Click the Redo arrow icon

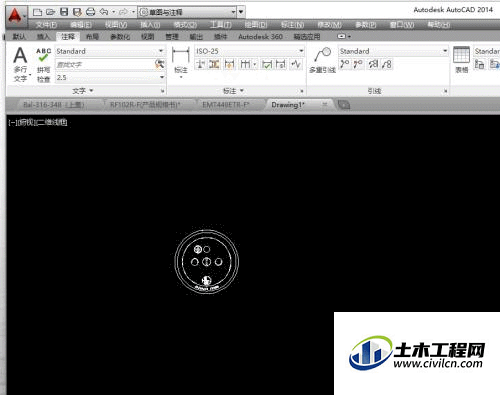pos(123,12)
